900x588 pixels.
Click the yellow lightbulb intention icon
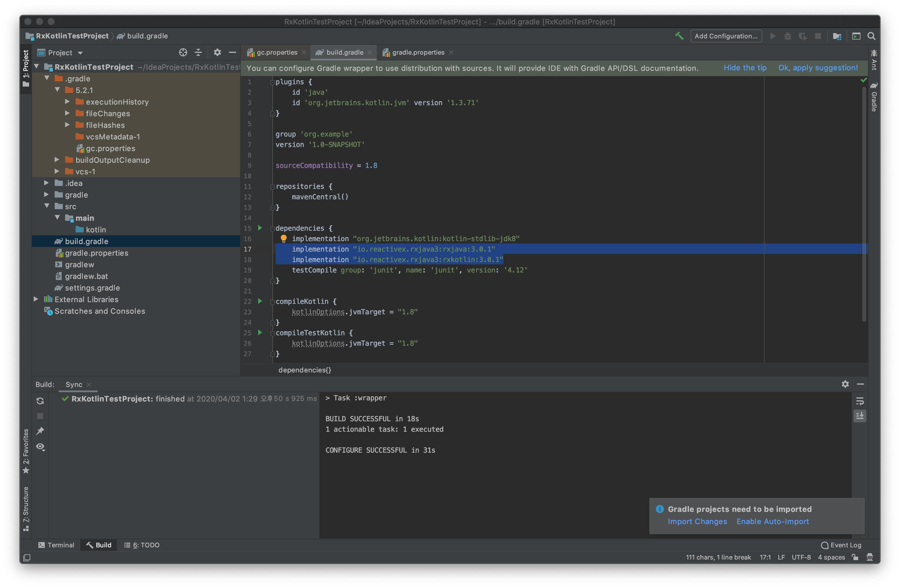[284, 239]
